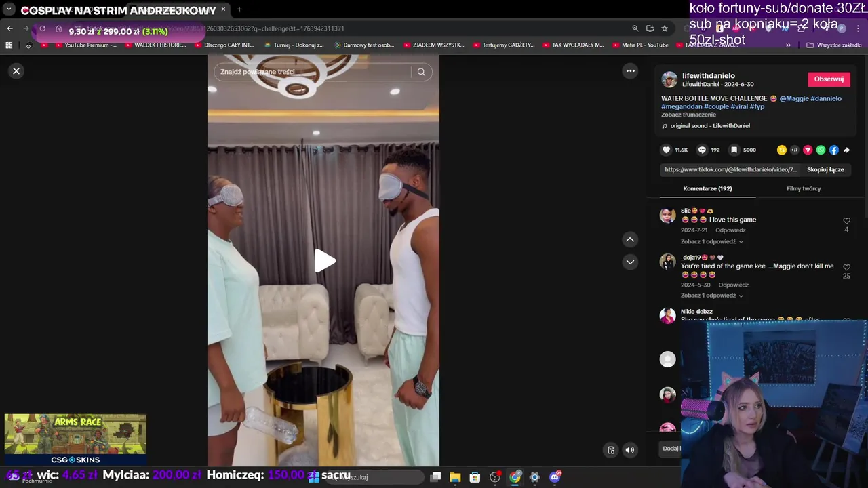Viewport: 868px width, 488px height.
Task: Click the search magnifier in video search bar
Action: 421,72
